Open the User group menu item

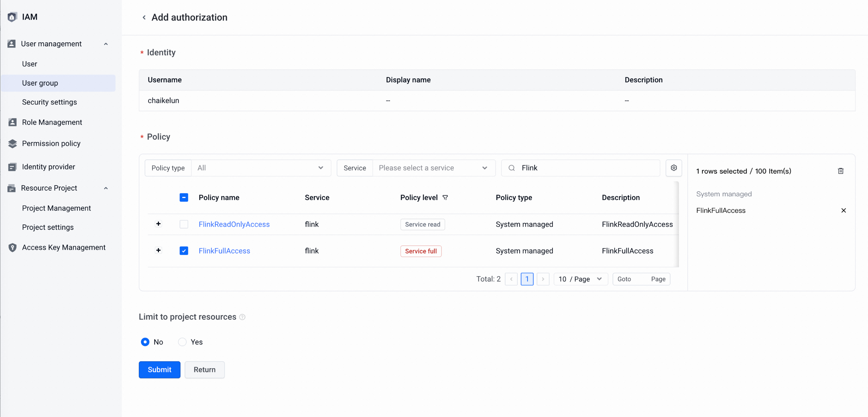coord(58,83)
